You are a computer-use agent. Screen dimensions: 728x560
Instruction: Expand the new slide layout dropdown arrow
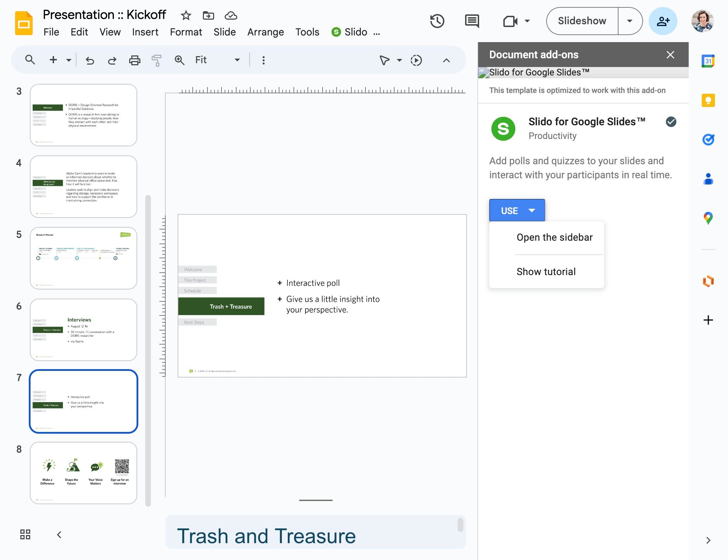(69, 60)
